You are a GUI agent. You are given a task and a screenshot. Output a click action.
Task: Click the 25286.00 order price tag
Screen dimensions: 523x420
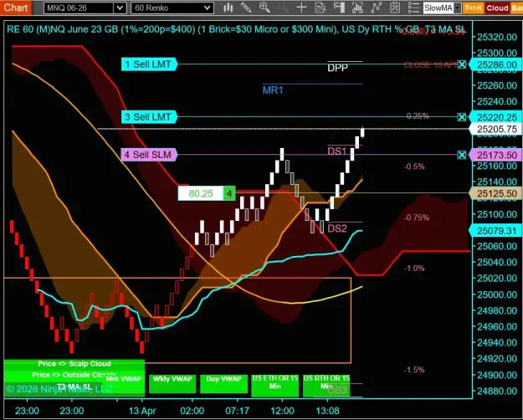495,64
